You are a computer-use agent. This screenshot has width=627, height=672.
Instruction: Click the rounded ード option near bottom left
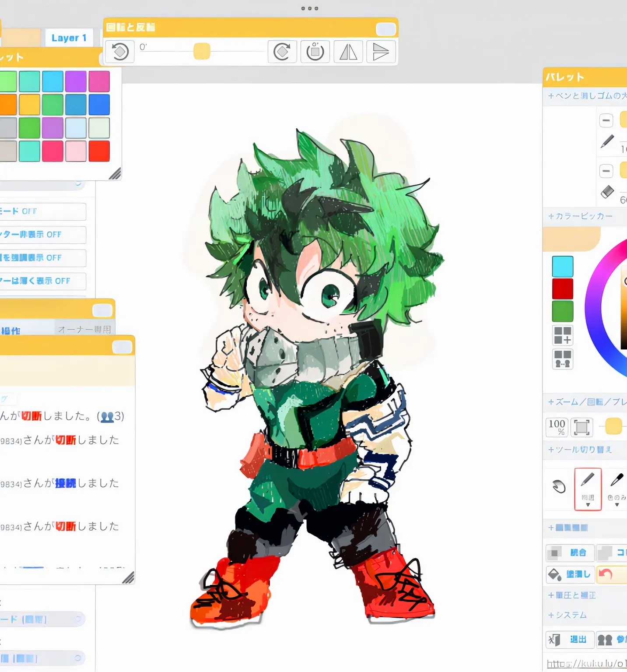(42, 619)
